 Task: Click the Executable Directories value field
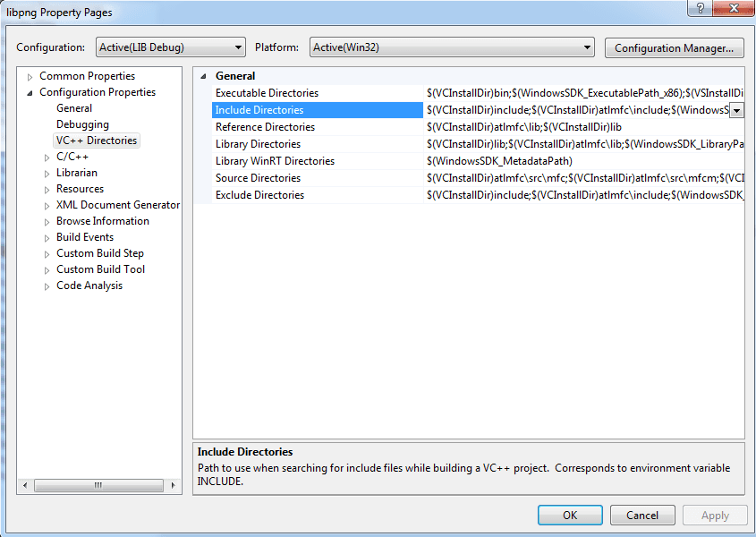pyautogui.click(x=584, y=93)
